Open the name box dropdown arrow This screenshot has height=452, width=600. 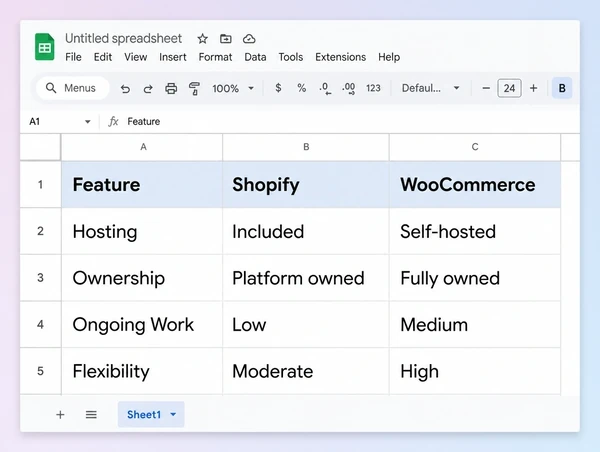coord(88,122)
